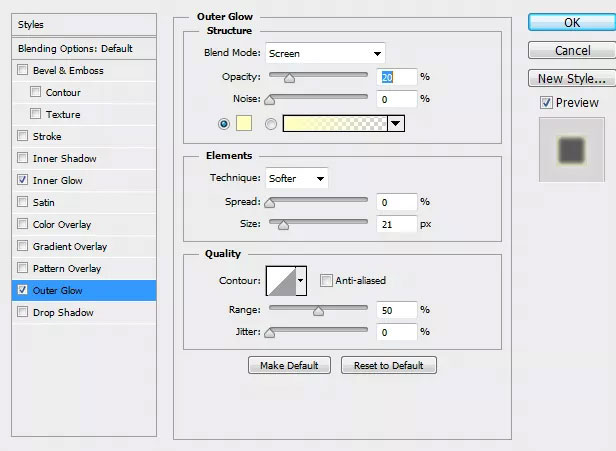Click the New Style... button
This screenshot has width=616, height=451.
click(572, 78)
